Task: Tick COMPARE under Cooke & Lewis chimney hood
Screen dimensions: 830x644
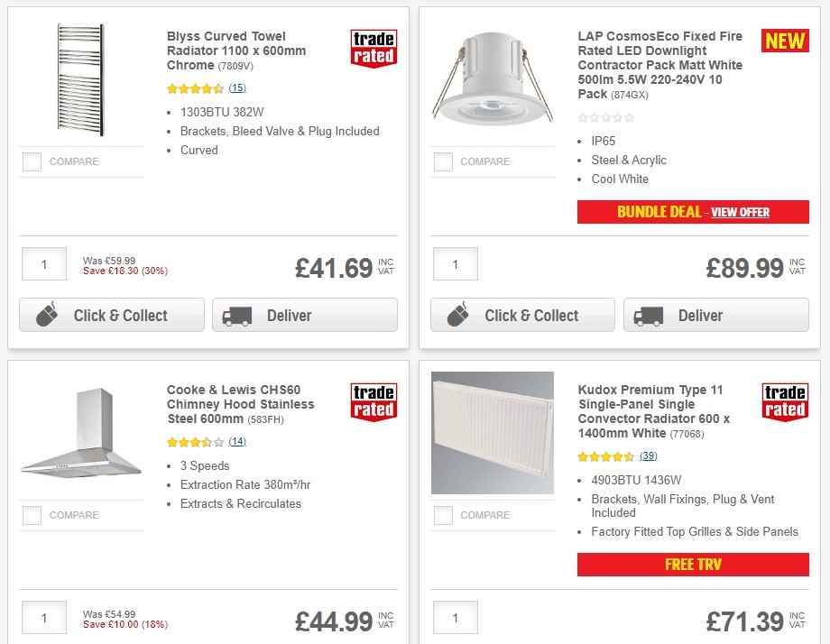Action: (32, 515)
